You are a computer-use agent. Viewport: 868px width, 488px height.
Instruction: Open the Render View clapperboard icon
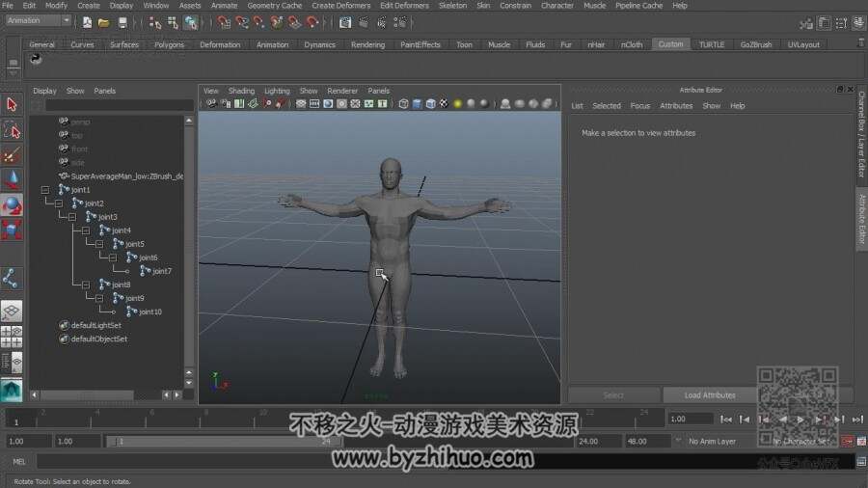click(x=345, y=23)
